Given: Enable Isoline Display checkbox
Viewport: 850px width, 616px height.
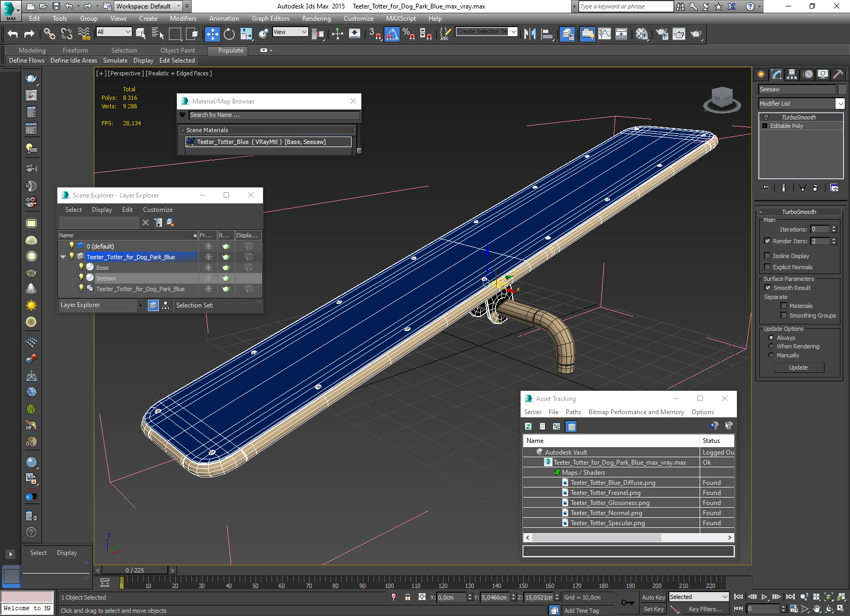Looking at the screenshot, I should pyautogui.click(x=767, y=256).
